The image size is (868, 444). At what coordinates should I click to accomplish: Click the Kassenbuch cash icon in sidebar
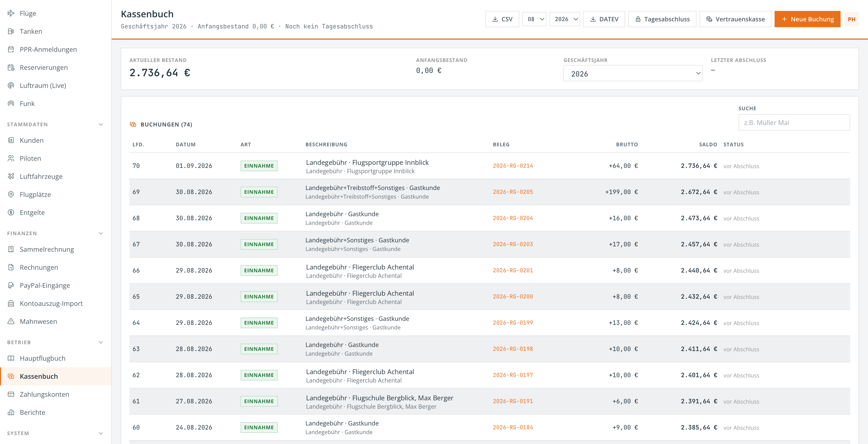[x=11, y=376]
